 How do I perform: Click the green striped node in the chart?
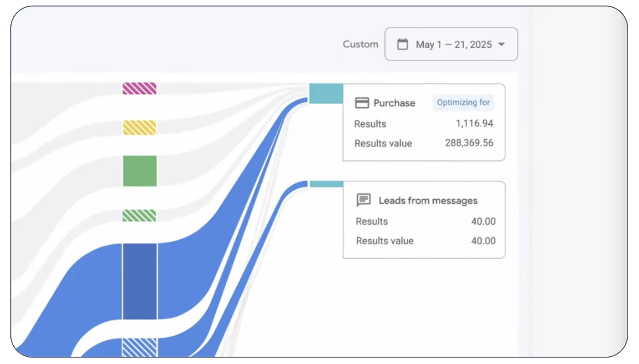(140, 216)
